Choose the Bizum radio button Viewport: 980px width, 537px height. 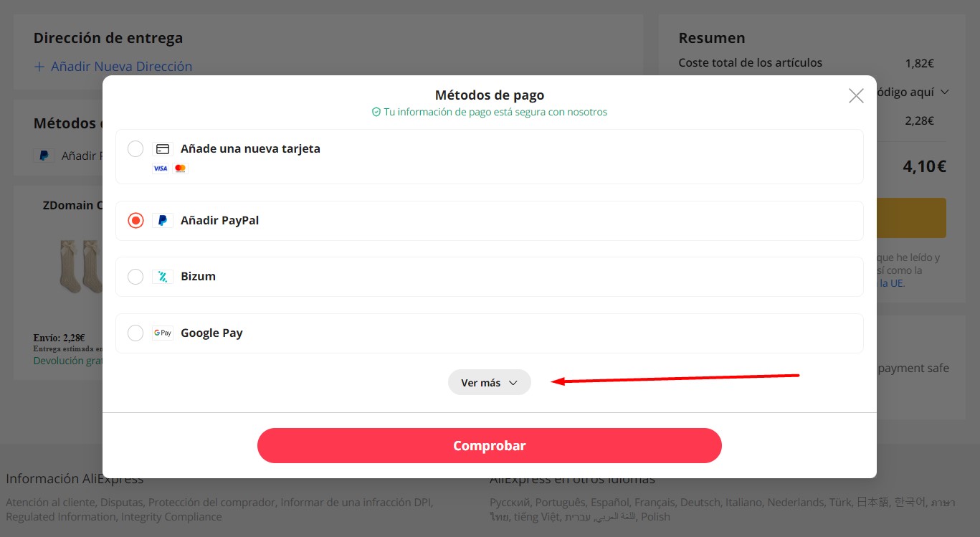coord(135,277)
